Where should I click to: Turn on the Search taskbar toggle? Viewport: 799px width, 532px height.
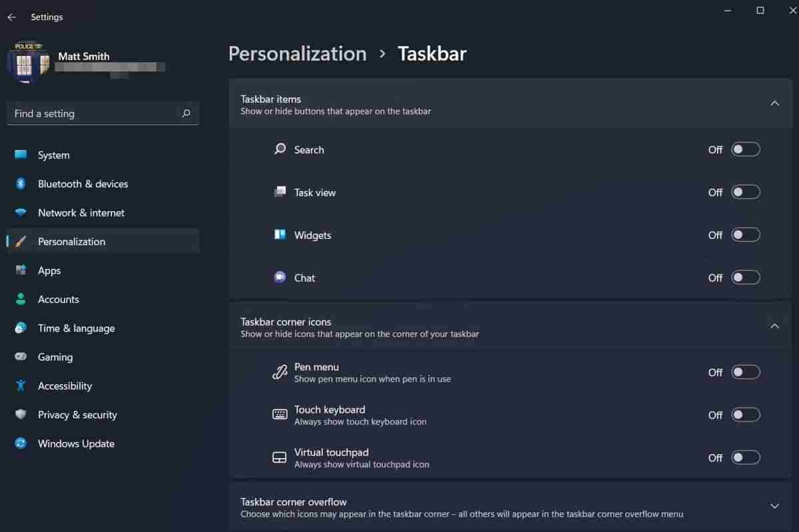[745, 150]
